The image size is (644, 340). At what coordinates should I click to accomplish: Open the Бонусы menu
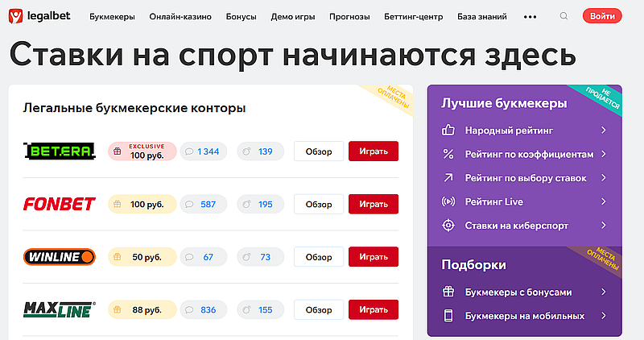pyautogui.click(x=241, y=17)
